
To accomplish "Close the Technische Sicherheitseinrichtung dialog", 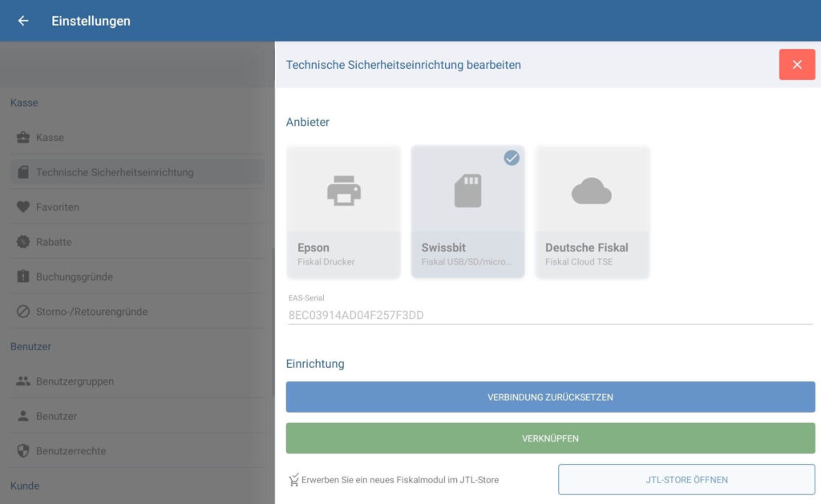I will (x=796, y=65).
